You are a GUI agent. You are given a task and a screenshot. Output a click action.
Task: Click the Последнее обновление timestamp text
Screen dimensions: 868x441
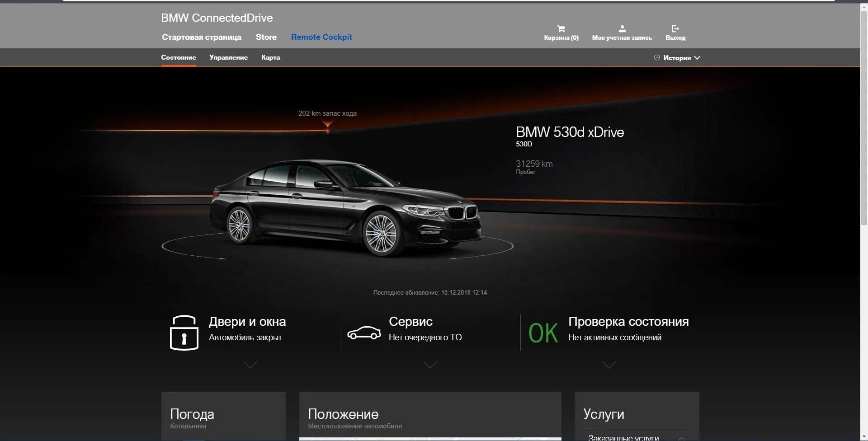(430, 292)
